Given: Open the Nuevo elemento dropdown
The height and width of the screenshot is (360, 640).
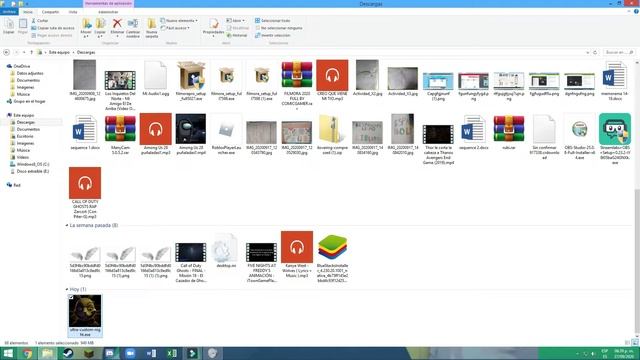Looking at the screenshot, I should click(x=179, y=20).
